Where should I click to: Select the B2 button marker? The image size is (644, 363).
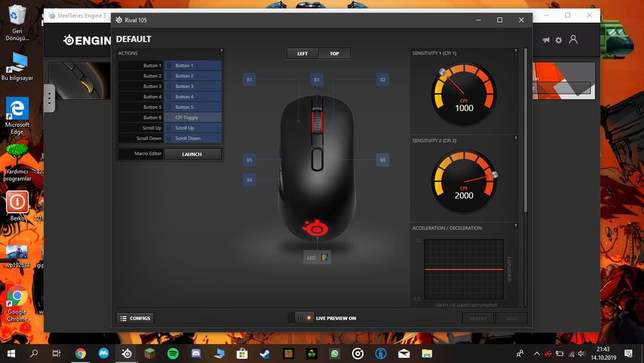click(382, 79)
